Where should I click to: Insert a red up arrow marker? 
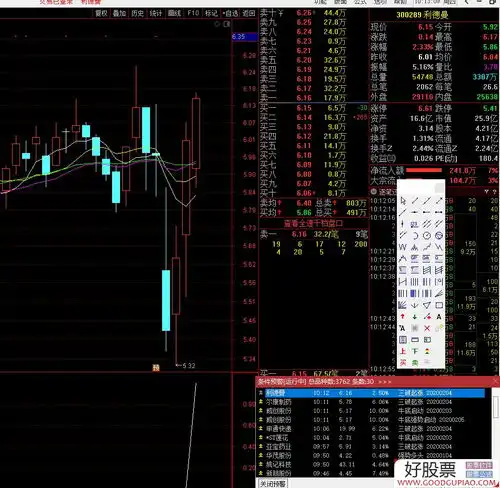point(403,316)
